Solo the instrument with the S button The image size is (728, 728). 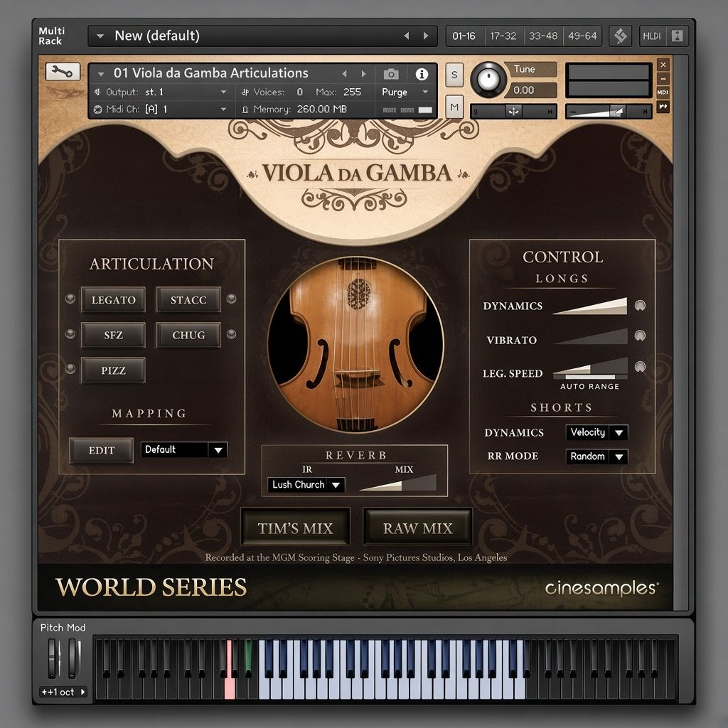click(454, 75)
